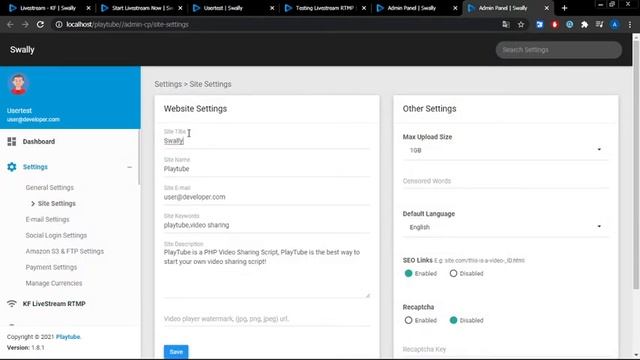Click the Censored Words field
Image resolution: width=640 pixels, height=360 pixels.
(x=505, y=181)
